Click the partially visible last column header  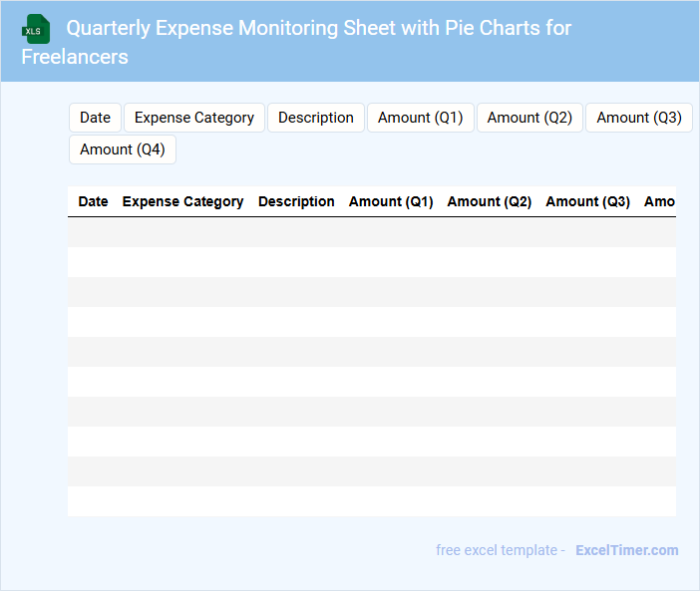[659, 201]
